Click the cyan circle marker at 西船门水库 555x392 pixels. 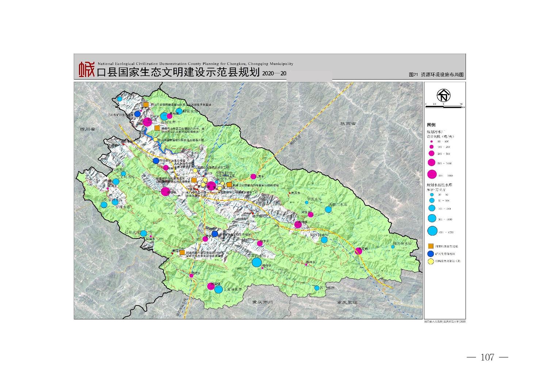328,210
